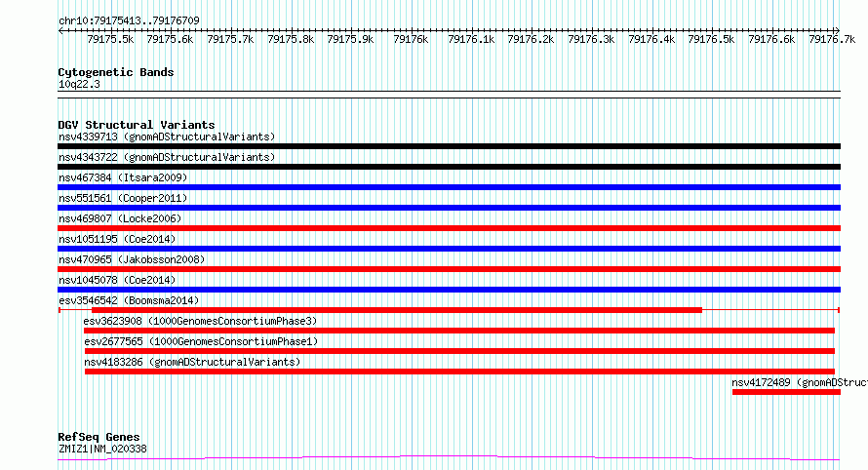The width and height of the screenshot is (868, 470).
Task: Click the red bar for esv3623908
Action: (x=459, y=331)
